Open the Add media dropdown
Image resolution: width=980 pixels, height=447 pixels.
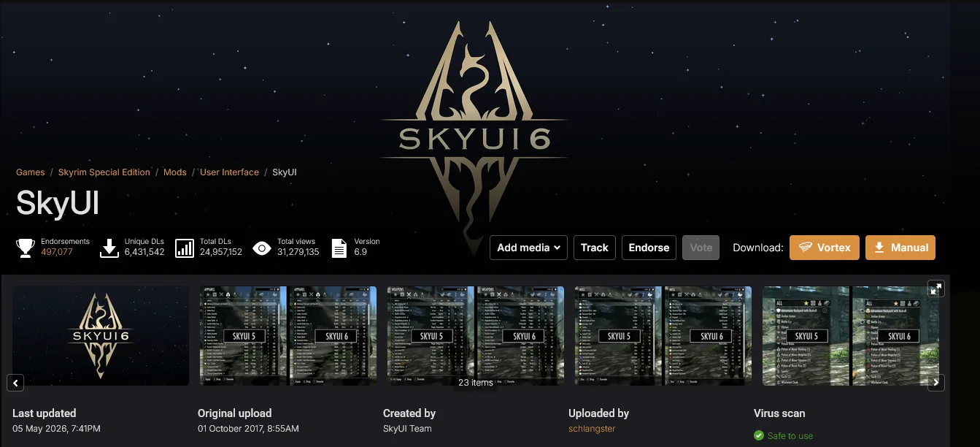click(528, 248)
